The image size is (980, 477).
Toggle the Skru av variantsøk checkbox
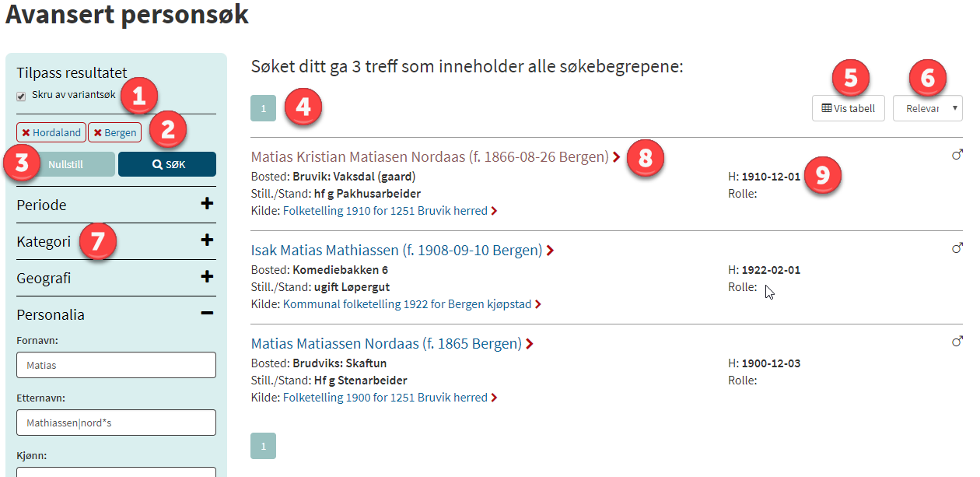point(22,96)
